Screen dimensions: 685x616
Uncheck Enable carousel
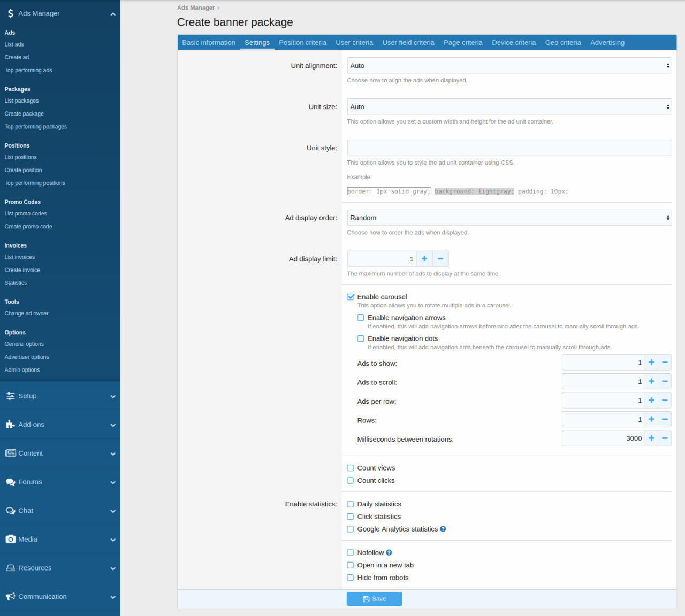pos(351,296)
